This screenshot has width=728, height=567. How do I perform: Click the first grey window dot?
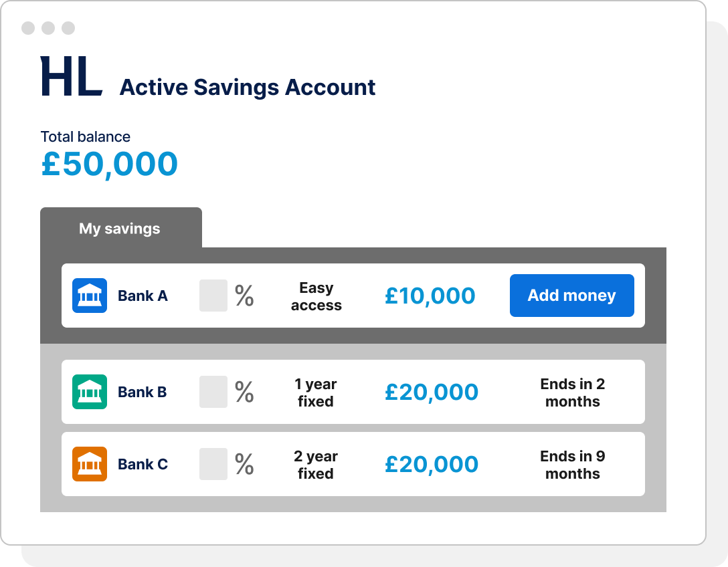[x=28, y=28]
